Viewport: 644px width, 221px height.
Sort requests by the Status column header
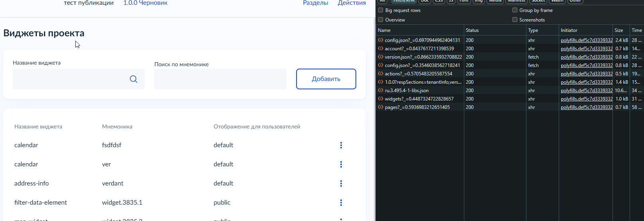click(x=495, y=30)
